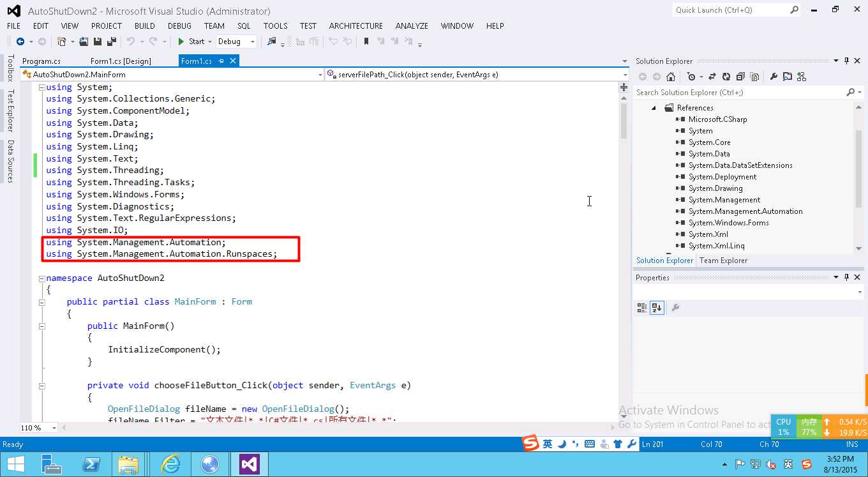Open PowerShell from the taskbar
Screen dimensions: 868x477
click(91, 464)
